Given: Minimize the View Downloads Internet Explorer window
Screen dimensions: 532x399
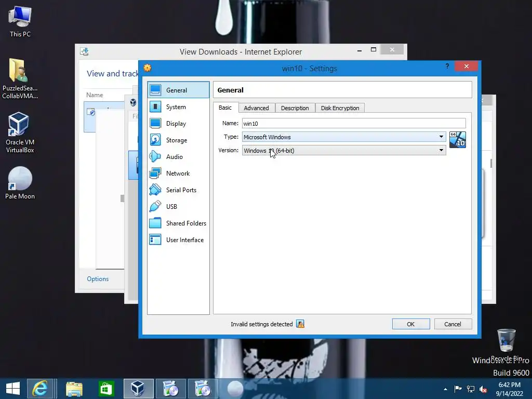Looking at the screenshot, I should tap(360, 50).
